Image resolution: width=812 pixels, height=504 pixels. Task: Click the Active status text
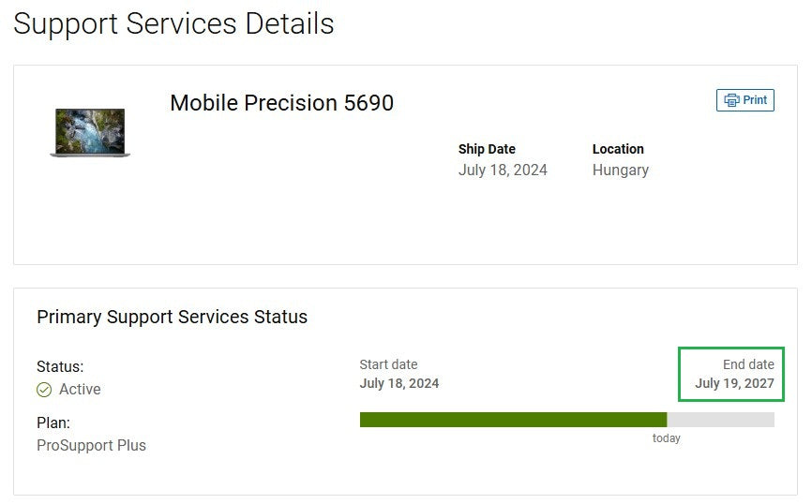tap(80, 389)
